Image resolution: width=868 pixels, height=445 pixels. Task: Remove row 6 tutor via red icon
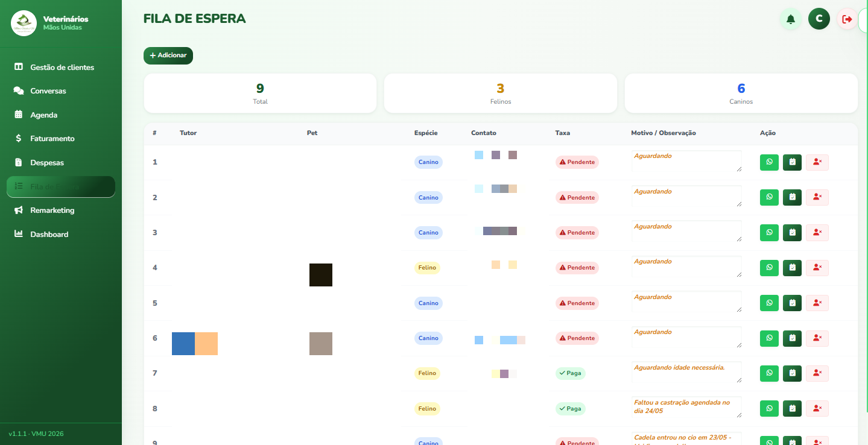[817, 338]
